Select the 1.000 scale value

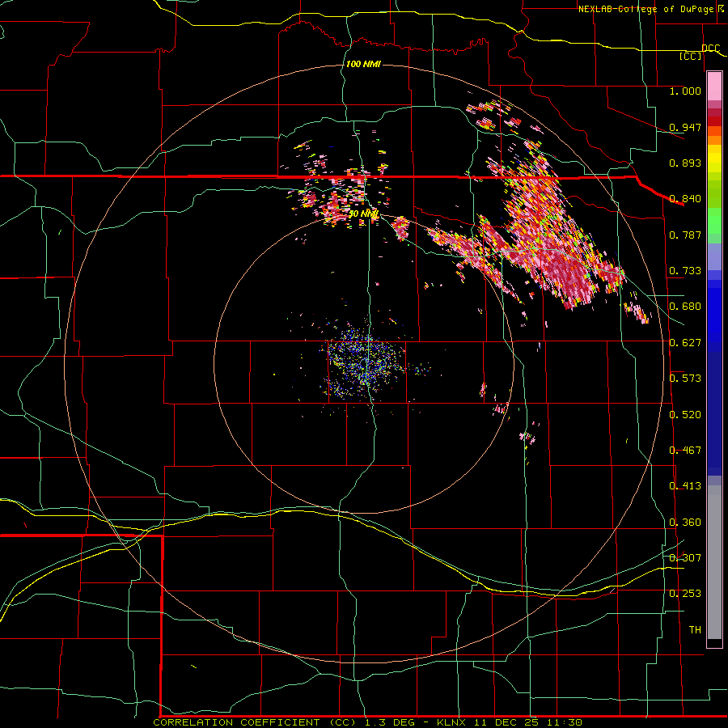point(685,91)
